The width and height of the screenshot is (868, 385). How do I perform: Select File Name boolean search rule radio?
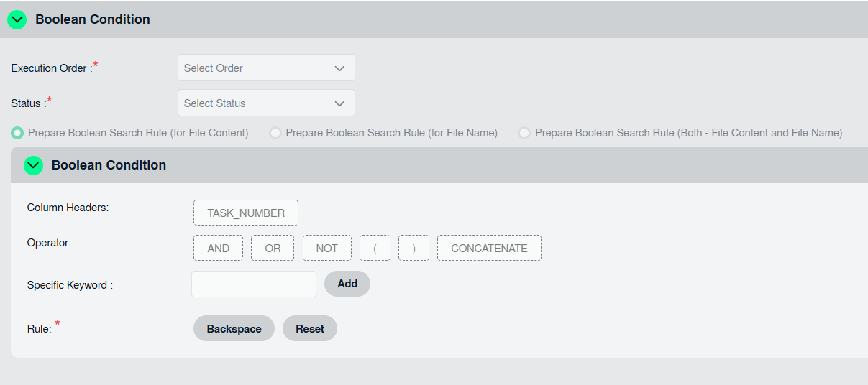click(275, 133)
